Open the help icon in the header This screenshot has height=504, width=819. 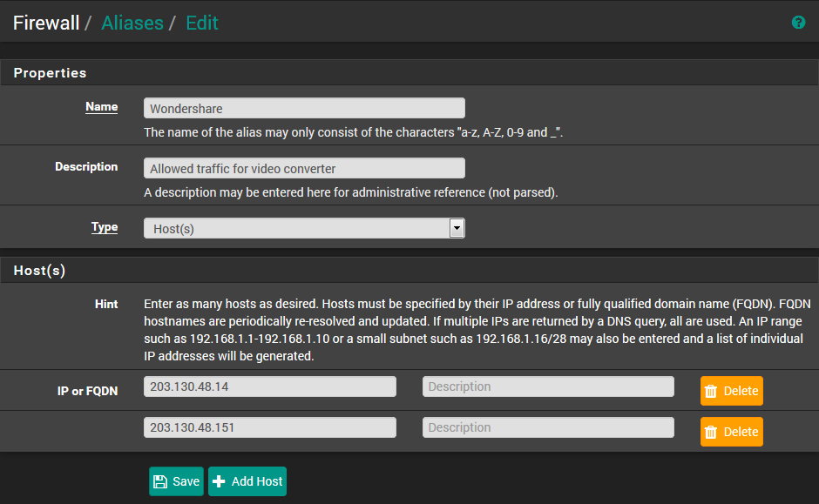pyautogui.click(x=798, y=23)
